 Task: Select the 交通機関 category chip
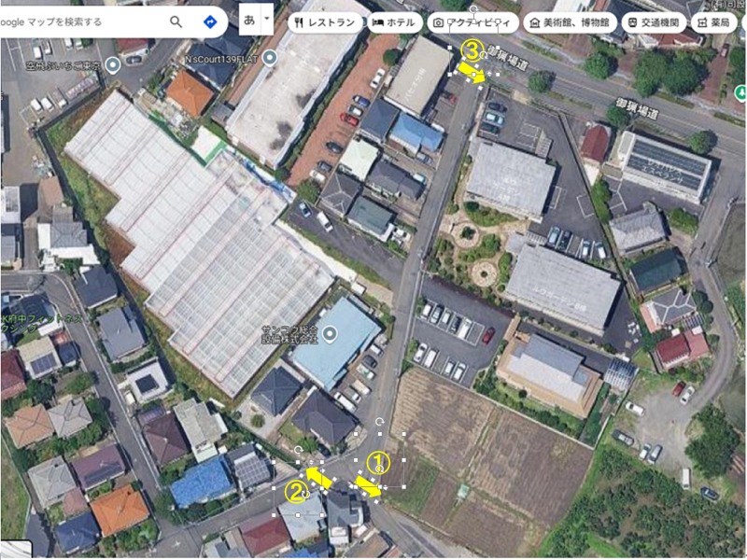(x=654, y=22)
